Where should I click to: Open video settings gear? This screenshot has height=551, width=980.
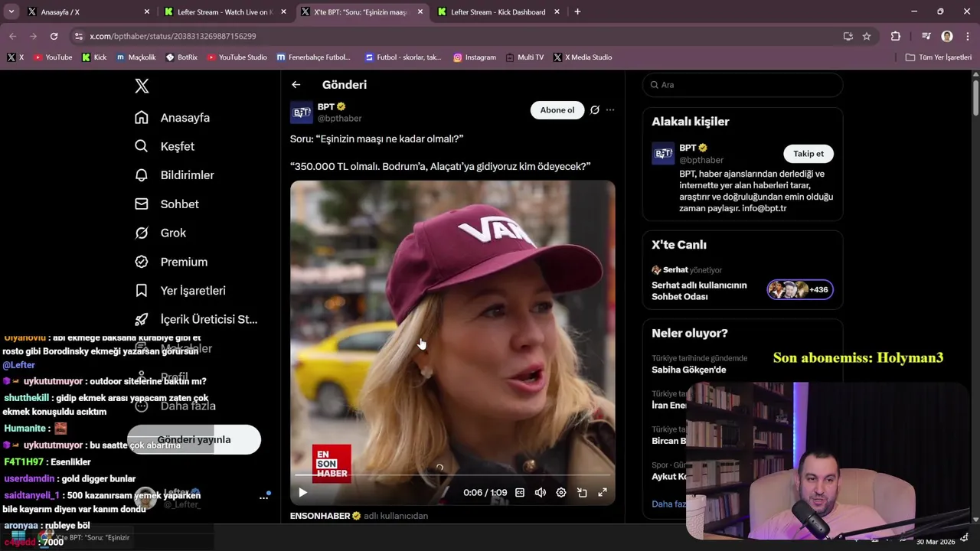tap(561, 493)
